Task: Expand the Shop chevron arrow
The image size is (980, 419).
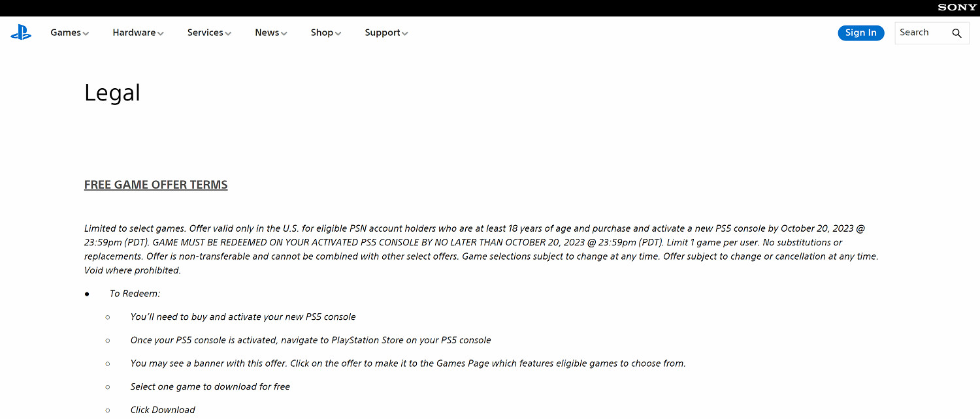Action: click(338, 33)
